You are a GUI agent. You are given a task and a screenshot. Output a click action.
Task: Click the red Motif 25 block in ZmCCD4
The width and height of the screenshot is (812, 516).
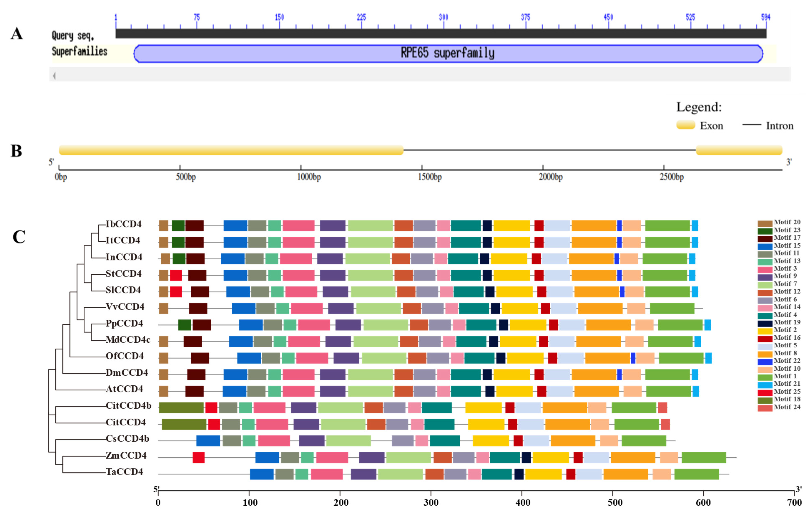pos(198,458)
